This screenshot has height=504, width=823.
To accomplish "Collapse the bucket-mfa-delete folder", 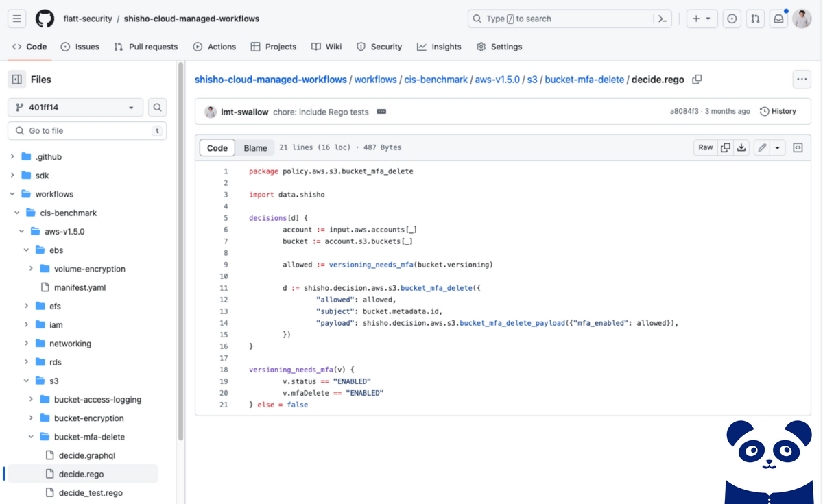I will (32, 437).
